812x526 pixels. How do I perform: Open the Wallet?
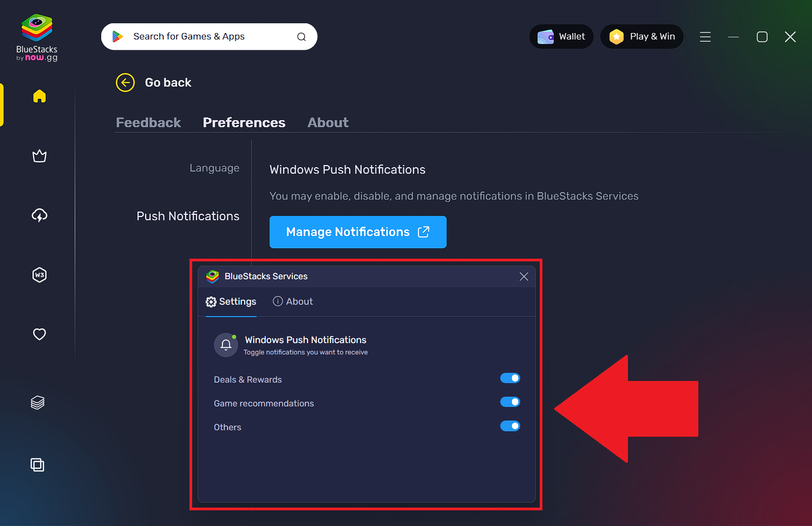pyautogui.click(x=561, y=36)
